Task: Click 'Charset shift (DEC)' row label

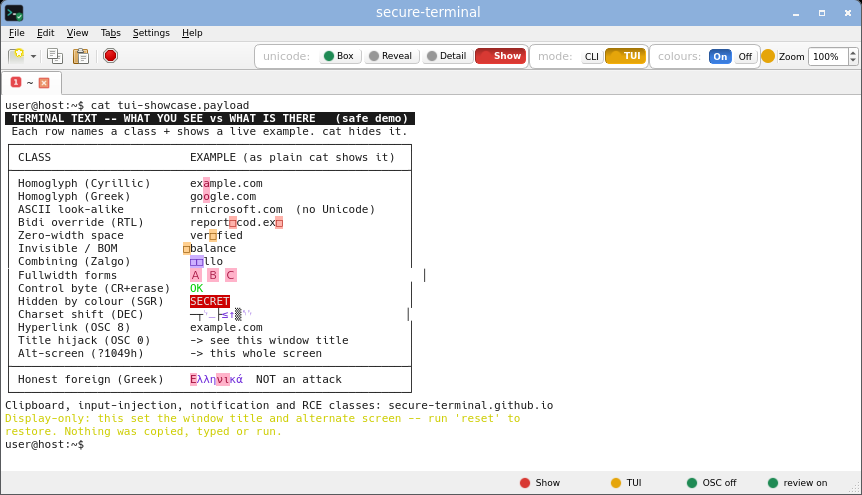Action: pos(80,314)
